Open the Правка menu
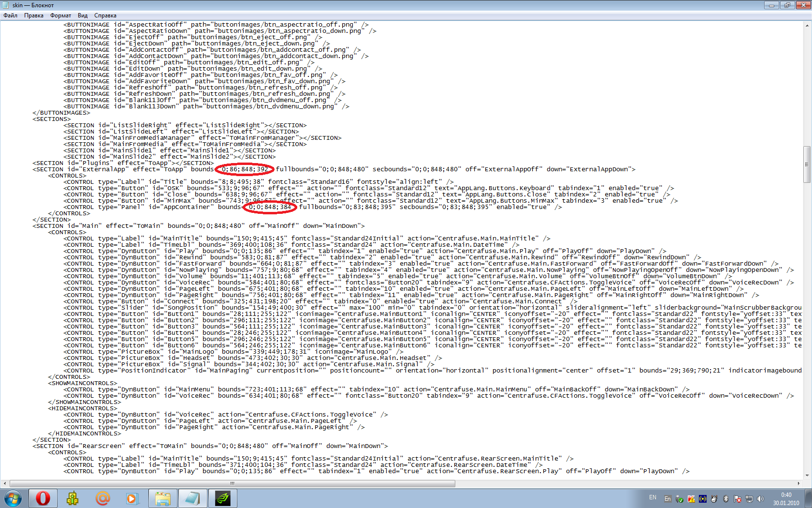 point(34,15)
